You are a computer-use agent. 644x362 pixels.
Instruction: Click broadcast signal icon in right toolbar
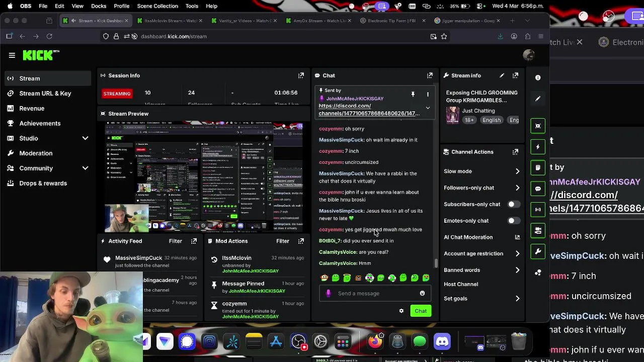pyautogui.click(x=538, y=209)
